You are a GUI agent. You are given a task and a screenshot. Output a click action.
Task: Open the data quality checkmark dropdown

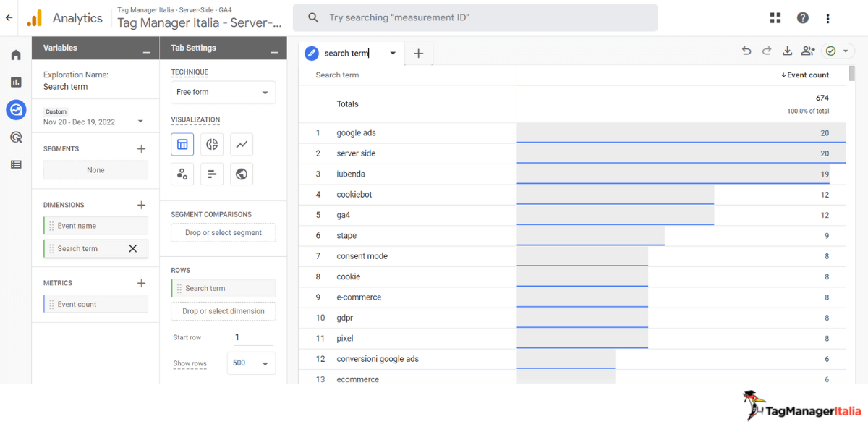pos(838,51)
